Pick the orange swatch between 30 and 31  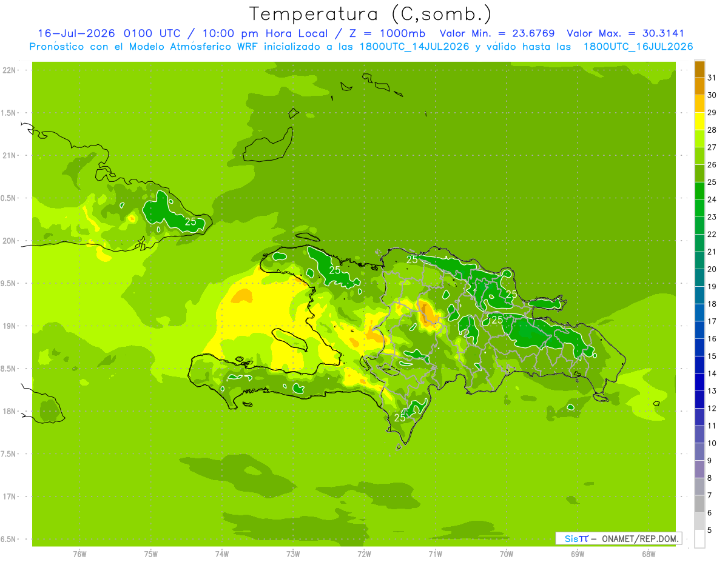point(699,86)
